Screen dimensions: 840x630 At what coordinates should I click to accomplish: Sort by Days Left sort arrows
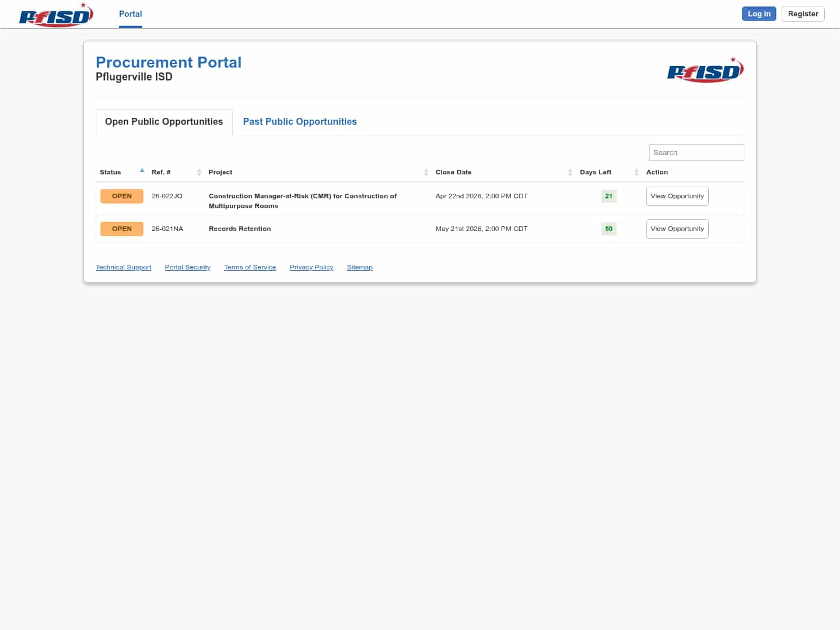tap(636, 172)
